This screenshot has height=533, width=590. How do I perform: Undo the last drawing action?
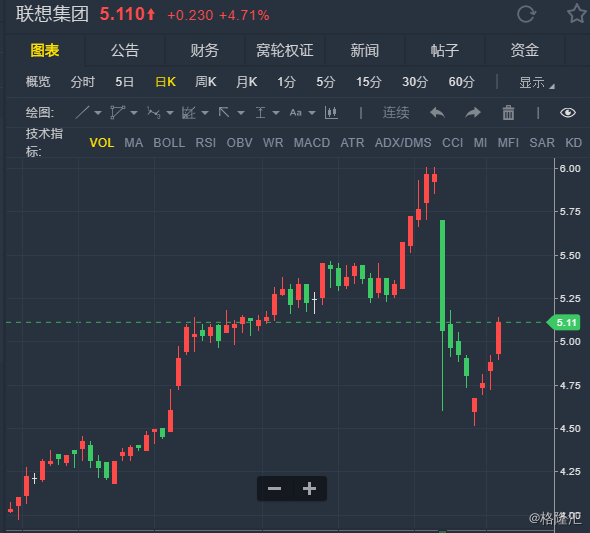(437, 112)
